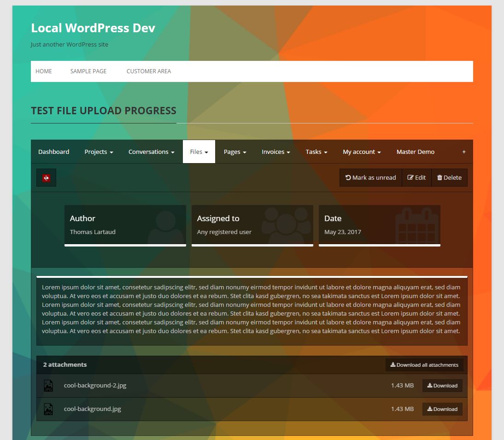Viewport: 504px width, 440px height.
Task: Download all attachments
Action: [424, 365]
